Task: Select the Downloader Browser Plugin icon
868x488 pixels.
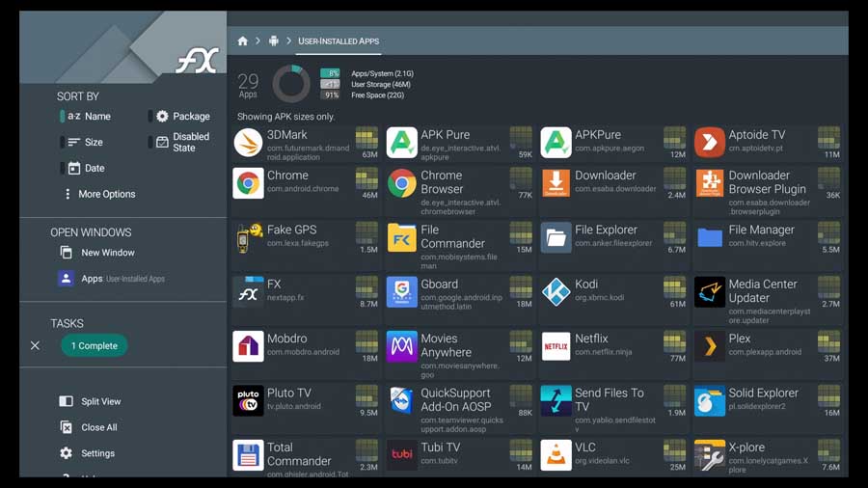Action: [710, 183]
